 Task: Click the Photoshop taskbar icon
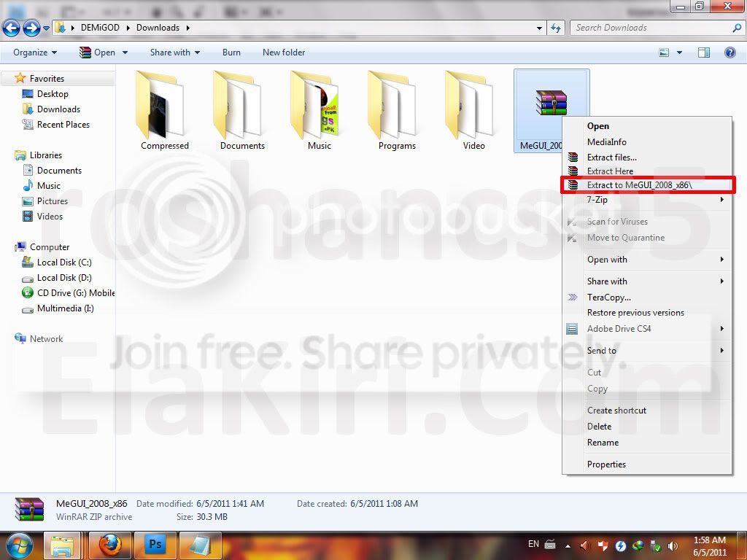click(x=155, y=545)
